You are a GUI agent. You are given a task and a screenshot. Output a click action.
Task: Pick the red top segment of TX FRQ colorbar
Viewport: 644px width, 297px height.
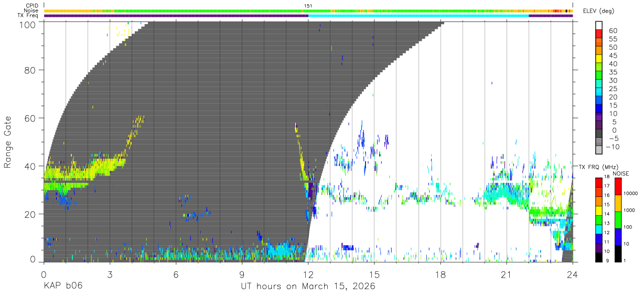pyautogui.click(x=599, y=182)
